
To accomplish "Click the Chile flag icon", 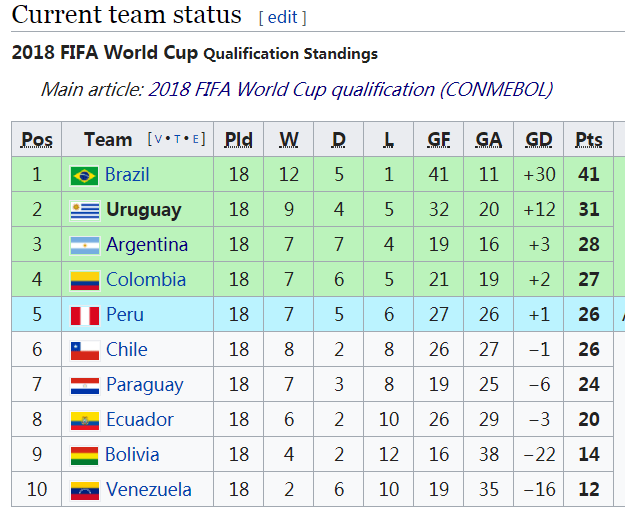I will pos(84,351).
